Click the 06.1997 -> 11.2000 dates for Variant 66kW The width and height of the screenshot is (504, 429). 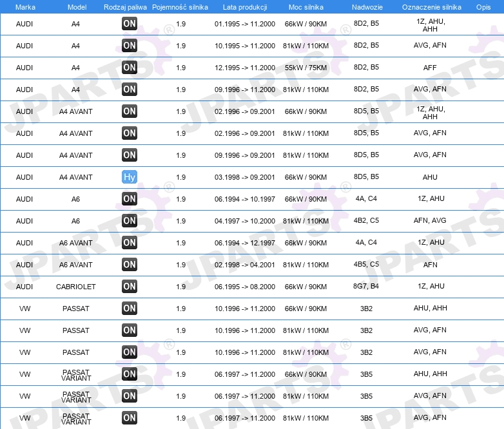click(245, 374)
